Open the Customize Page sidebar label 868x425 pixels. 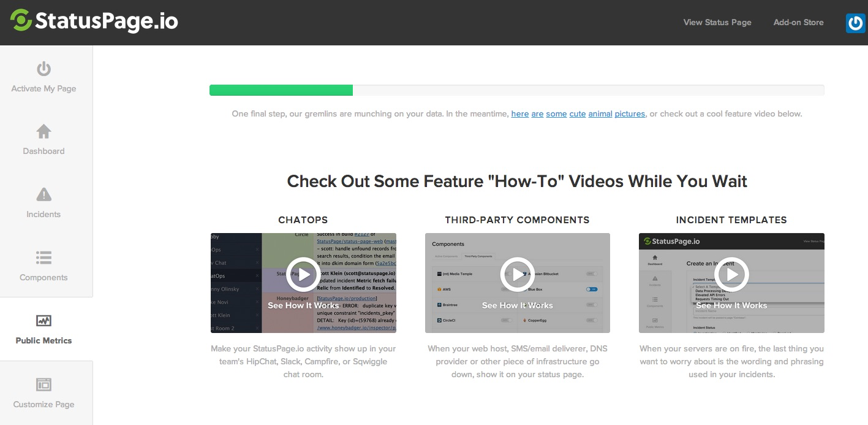tap(43, 404)
